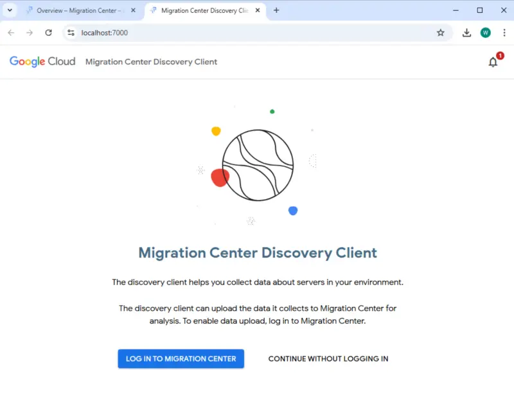Open the browser downloads icon
The width and height of the screenshot is (514, 420).
click(x=466, y=32)
